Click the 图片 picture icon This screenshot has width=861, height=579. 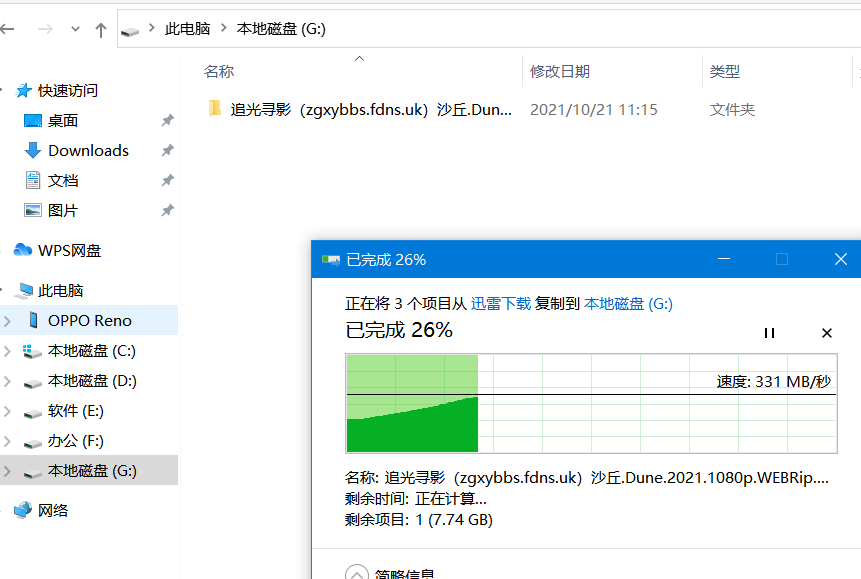point(33,210)
